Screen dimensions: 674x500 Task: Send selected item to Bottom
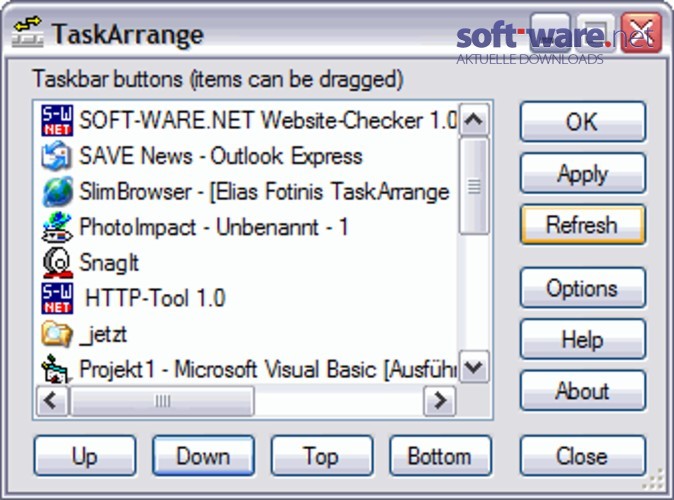point(440,456)
